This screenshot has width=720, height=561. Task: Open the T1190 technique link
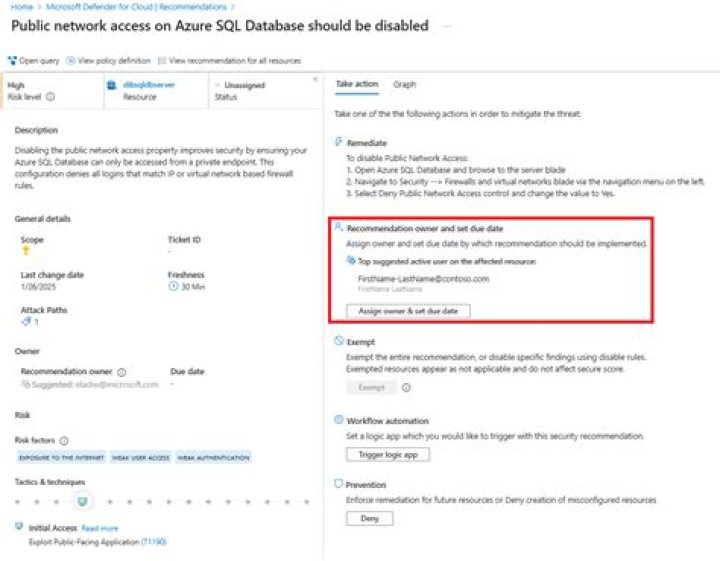[152, 541]
